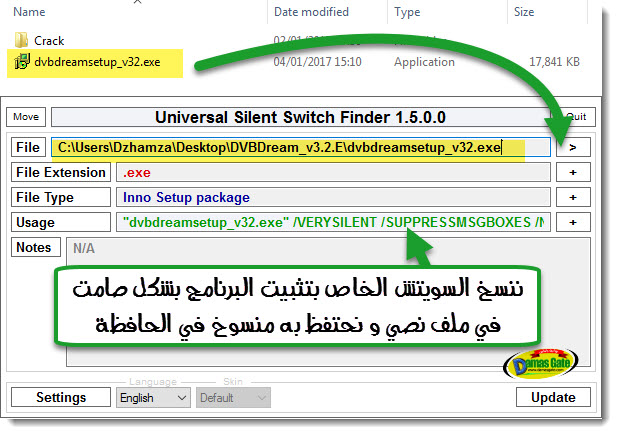
Task: Click the File label button
Action: click(28, 147)
